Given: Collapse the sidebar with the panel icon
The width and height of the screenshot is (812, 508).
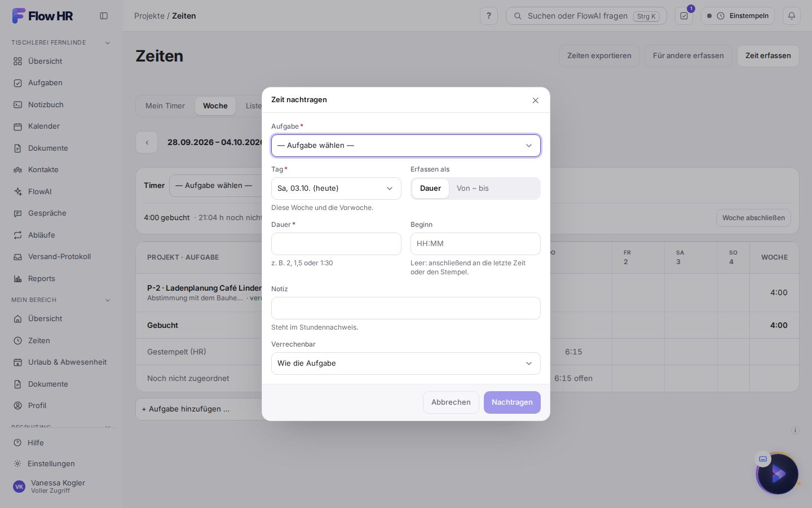Looking at the screenshot, I should tap(104, 16).
